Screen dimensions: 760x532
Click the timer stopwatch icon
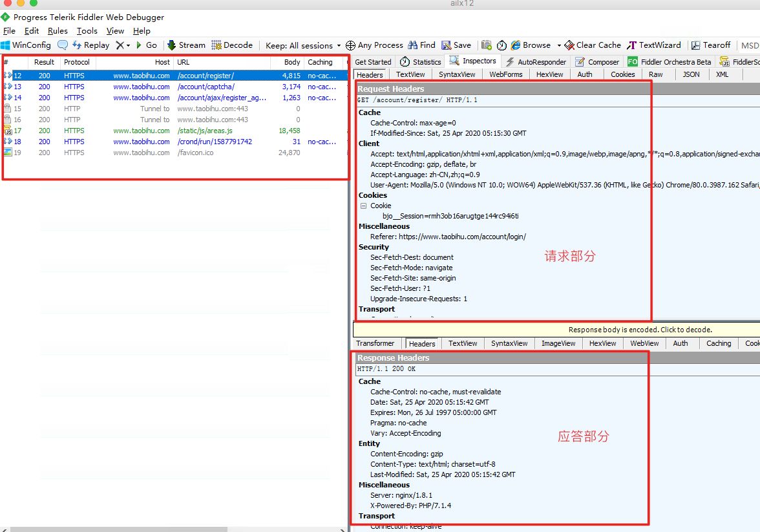[501, 45]
